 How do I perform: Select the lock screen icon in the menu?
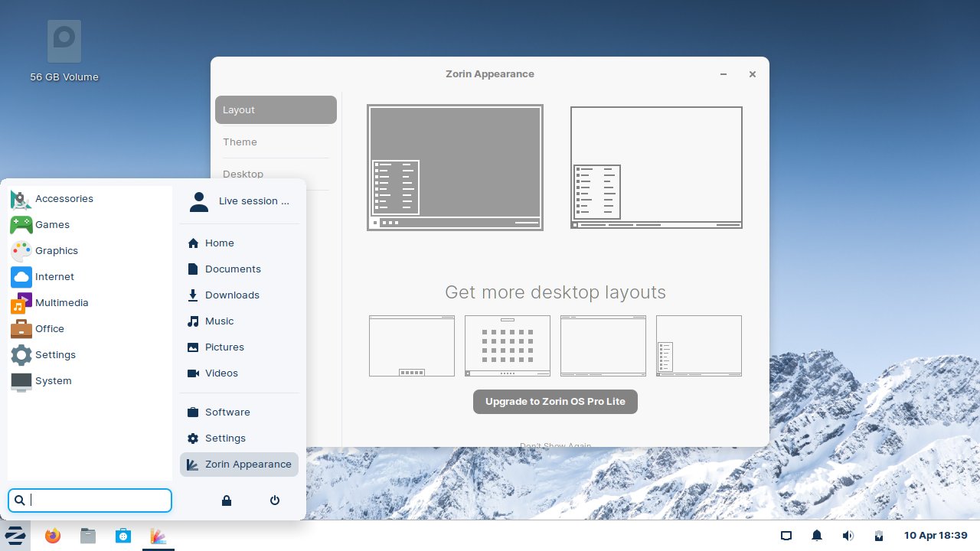[226, 500]
